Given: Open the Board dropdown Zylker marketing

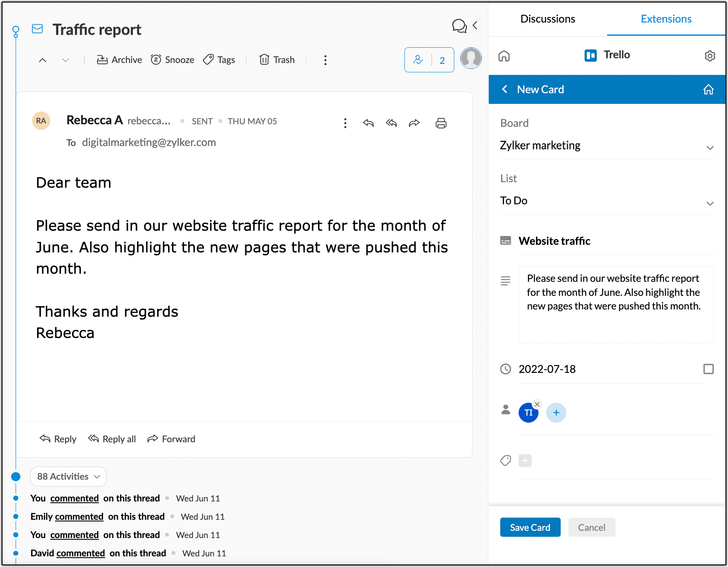Looking at the screenshot, I should pyautogui.click(x=607, y=146).
